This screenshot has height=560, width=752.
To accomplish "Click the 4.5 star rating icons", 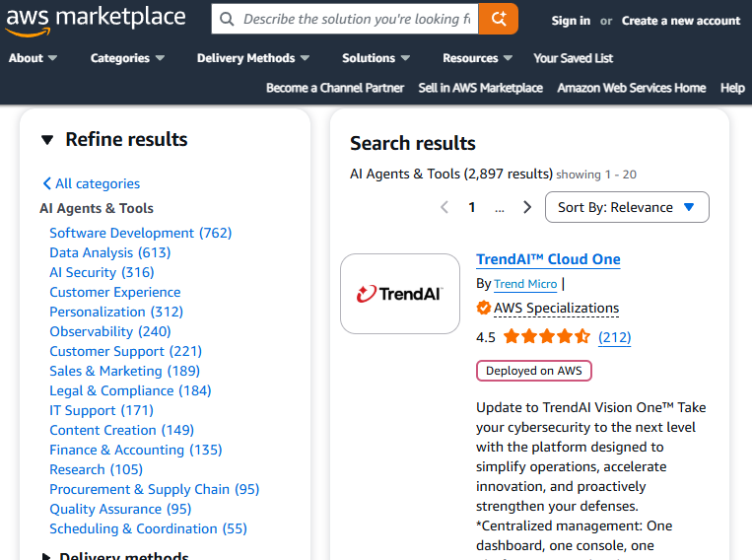I will click(546, 337).
